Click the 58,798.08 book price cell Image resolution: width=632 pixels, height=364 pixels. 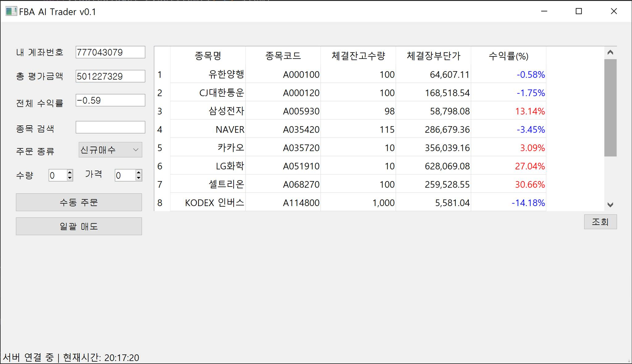pos(433,111)
